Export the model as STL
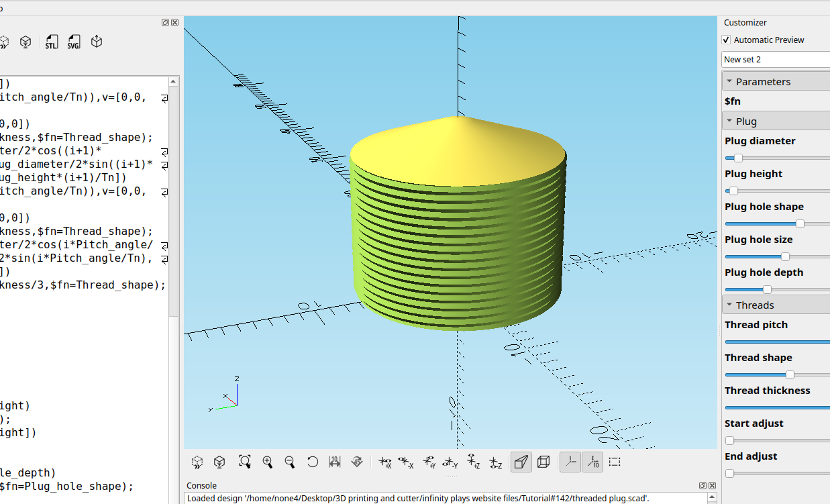 click(52, 42)
